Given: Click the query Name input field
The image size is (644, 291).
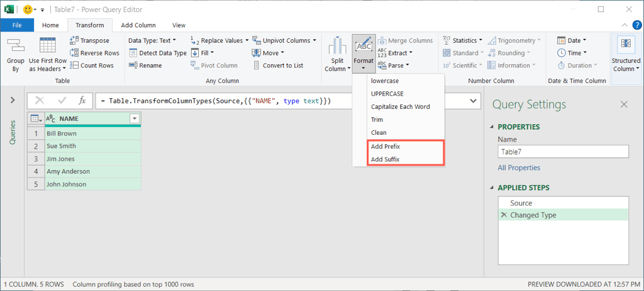Looking at the screenshot, I should (x=563, y=151).
